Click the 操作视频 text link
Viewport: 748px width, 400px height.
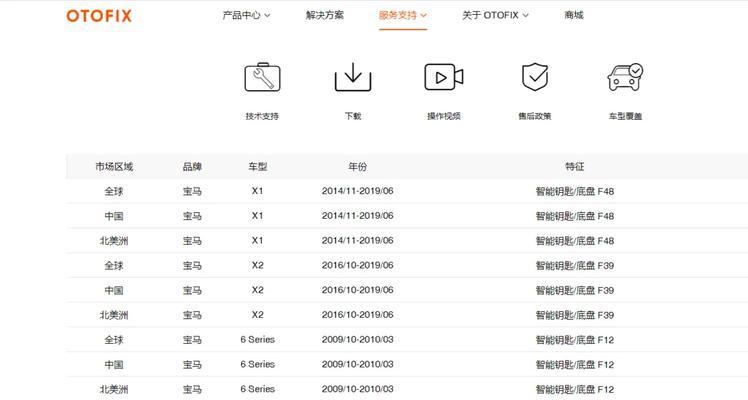pyautogui.click(x=444, y=116)
